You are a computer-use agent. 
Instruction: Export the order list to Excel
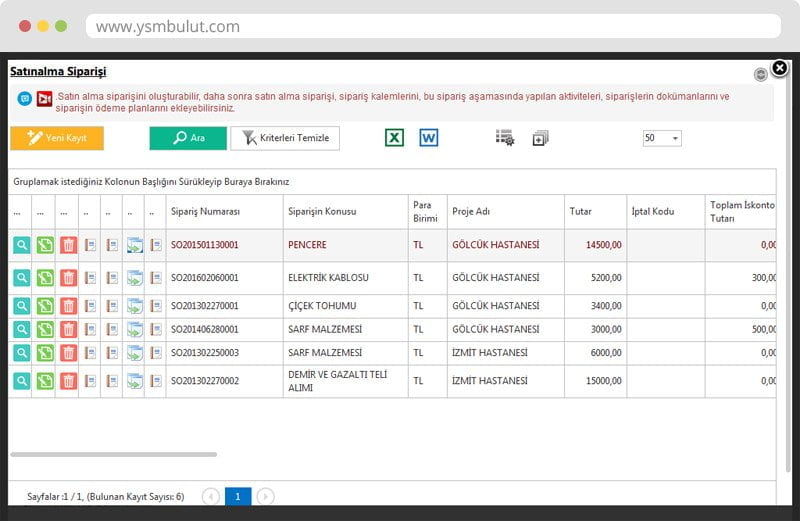click(x=394, y=138)
